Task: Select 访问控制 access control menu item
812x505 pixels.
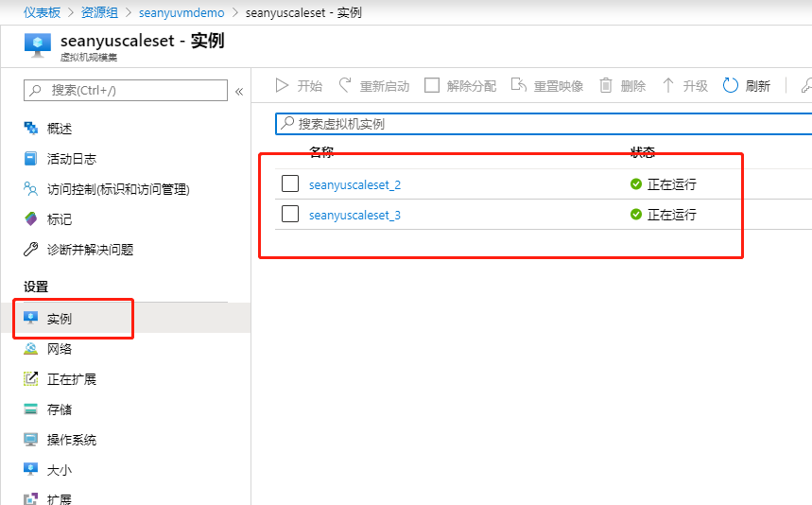Action: pyautogui.click(x=118, y=189)
